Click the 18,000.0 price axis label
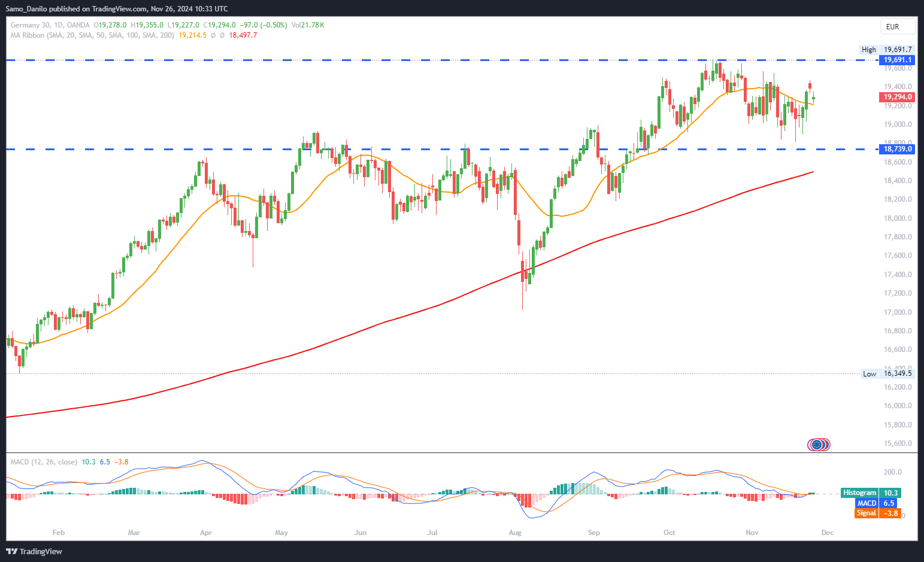The image size is (924, 562). coord(898,218)
